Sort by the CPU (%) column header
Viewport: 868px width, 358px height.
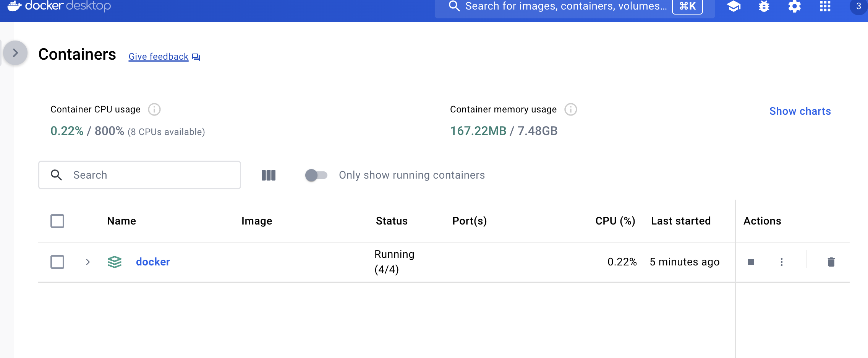click(x=615, y=221)
